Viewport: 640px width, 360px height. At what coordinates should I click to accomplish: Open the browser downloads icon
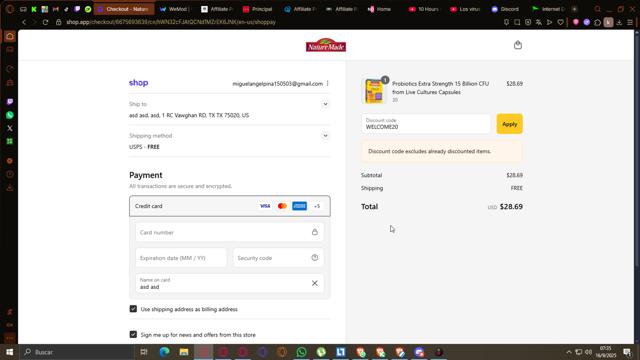click(x=619, y=22)
